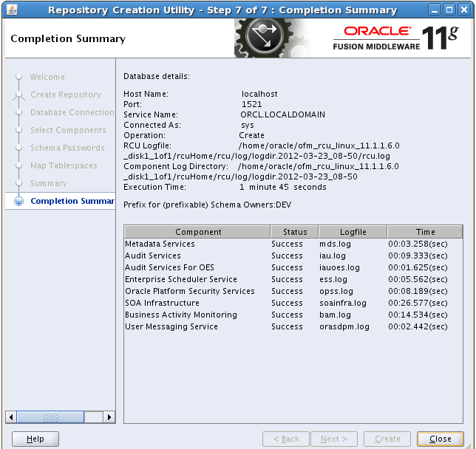Viewport: 476px width, 449px height.
Task: Select the User Messaging Service row
Action: pos(293,326)
